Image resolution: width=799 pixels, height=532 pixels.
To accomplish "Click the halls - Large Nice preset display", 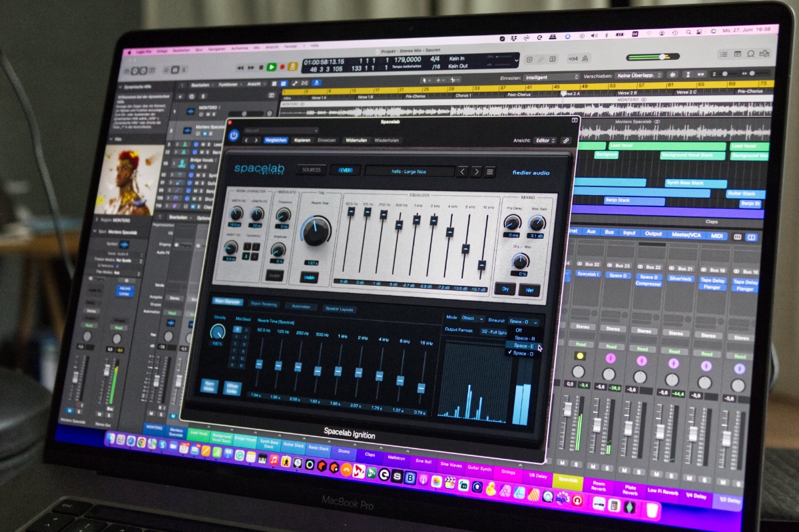I will pos(409,170).
